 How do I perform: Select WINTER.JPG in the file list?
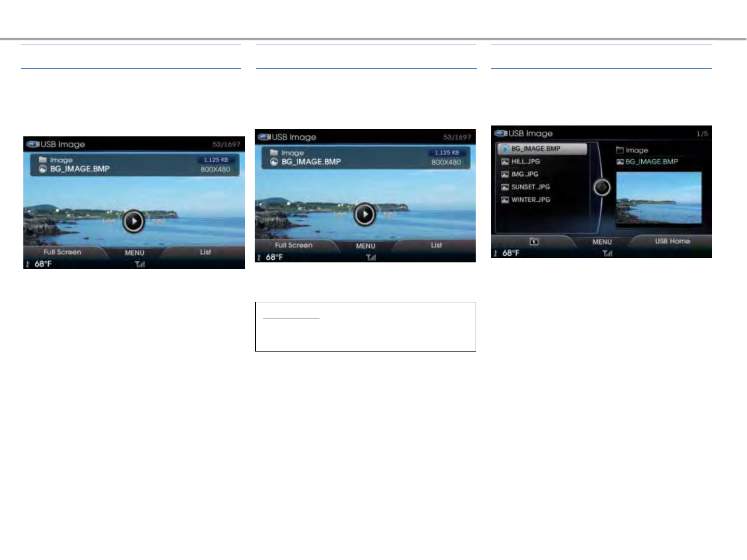[x=531, y=200]
